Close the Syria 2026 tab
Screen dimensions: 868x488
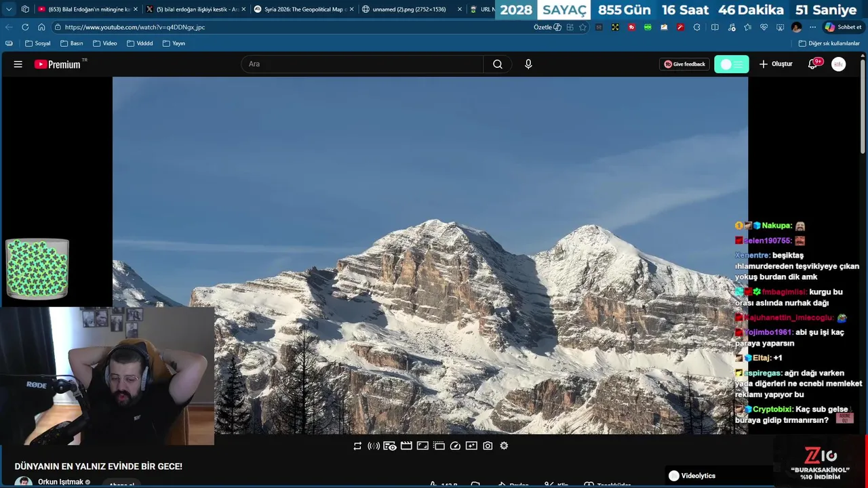point(351,9)
